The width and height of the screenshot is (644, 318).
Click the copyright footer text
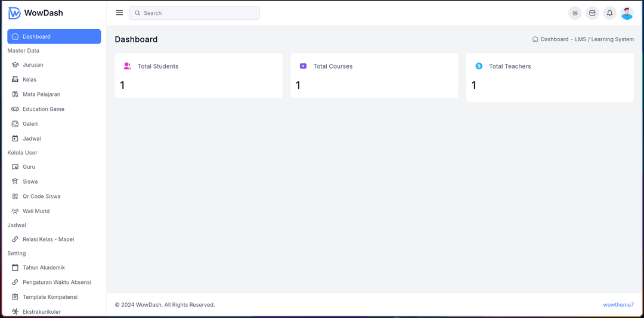tap(165, 305)
